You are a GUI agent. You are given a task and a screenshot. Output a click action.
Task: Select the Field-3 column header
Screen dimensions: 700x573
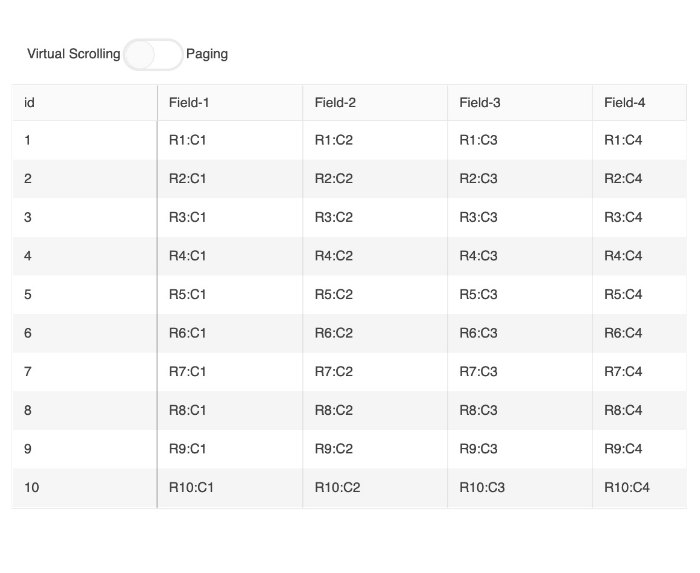[520, 103]
